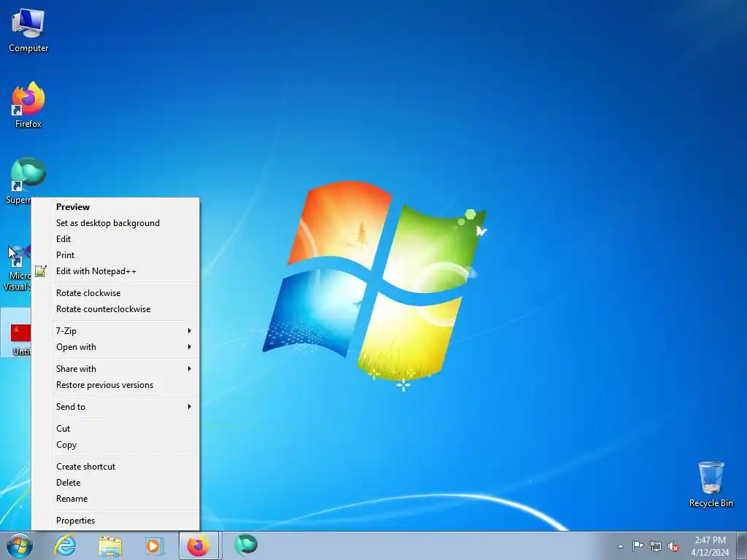This screenshot has width=747, height=560.
Task: Choose Restore previous versions
Action: (x=115, y=385)
